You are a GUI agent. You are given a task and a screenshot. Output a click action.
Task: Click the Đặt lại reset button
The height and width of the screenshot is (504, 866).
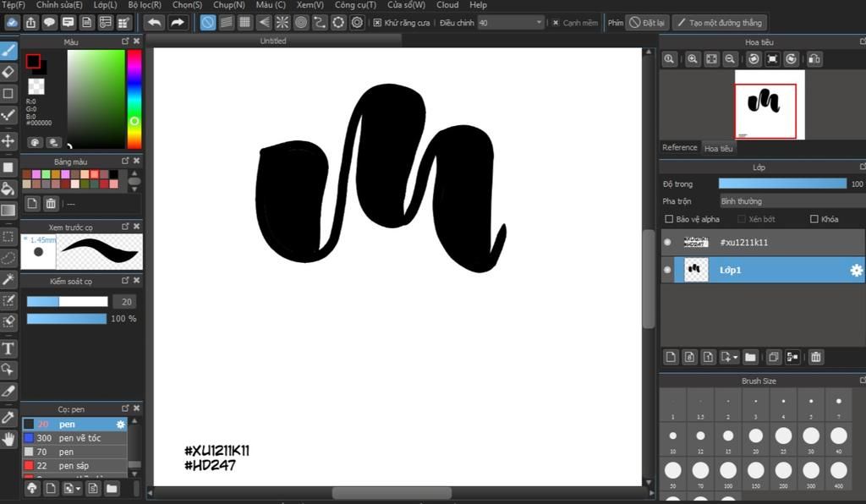tap(647, 23)
